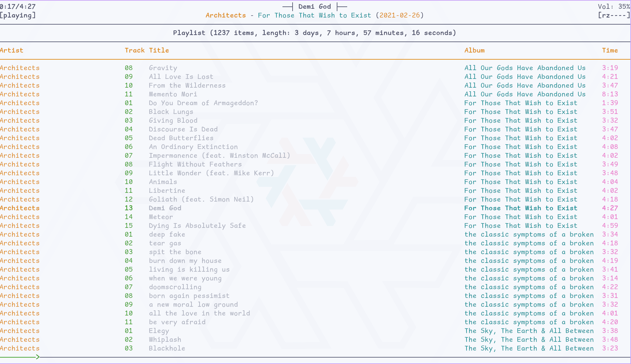Click the playback mode flags [rz----]
The width and height of the screenshot is (631, 364).
[613, 15]
